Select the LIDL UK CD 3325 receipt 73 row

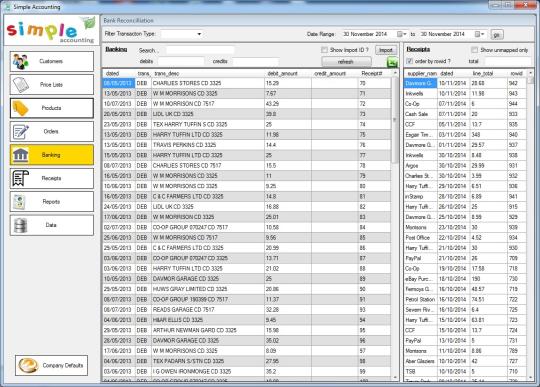tap(247, 114)
